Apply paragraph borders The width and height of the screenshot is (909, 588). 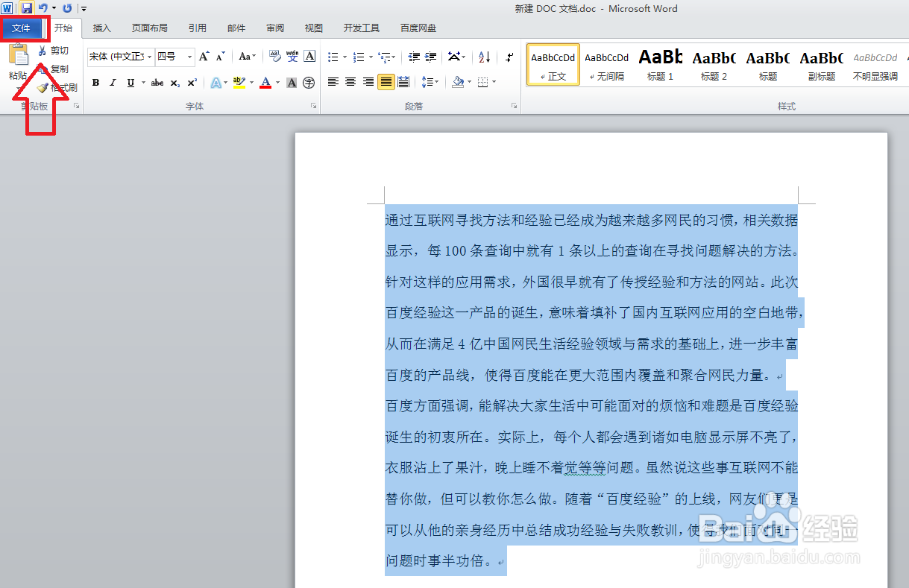coord(483,82)
